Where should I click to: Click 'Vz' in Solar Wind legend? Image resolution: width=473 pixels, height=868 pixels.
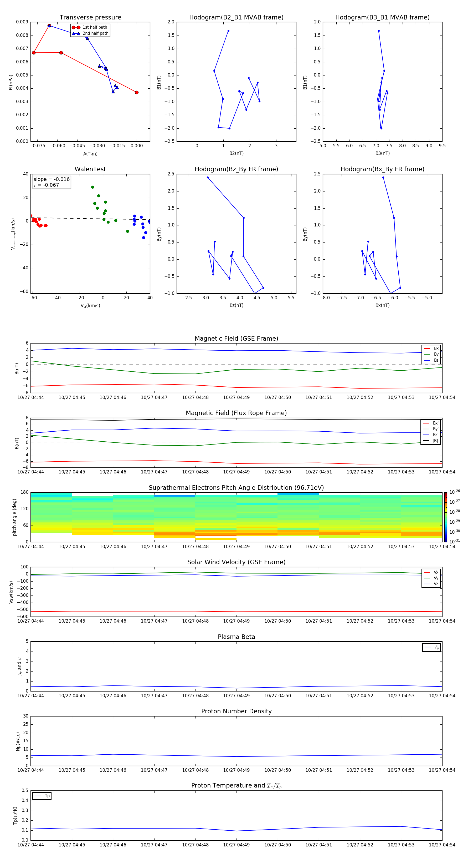point(431,584)
